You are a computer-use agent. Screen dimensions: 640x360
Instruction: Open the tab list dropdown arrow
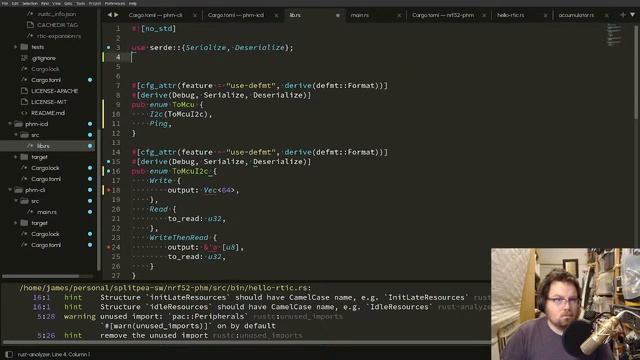pyautogui.click(x=632, y=15)
